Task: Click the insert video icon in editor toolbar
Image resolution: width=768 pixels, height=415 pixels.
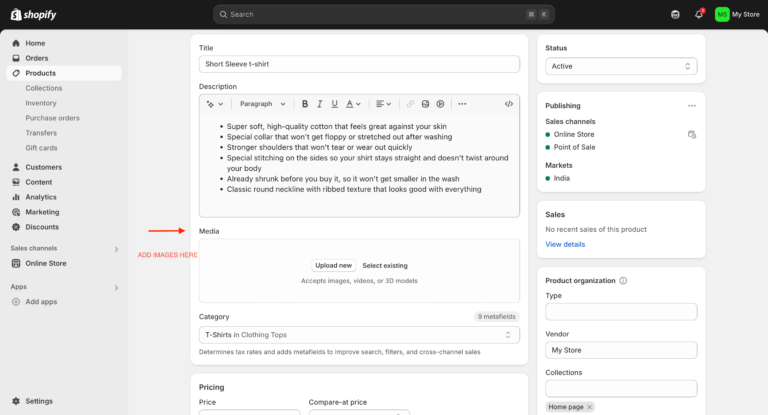Action: (440, 104)
